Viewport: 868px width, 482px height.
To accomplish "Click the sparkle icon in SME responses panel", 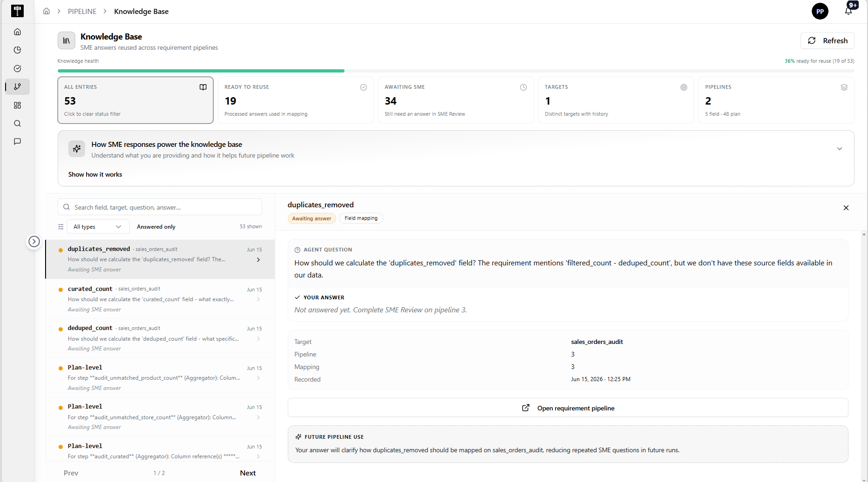I will pos(77,149).
